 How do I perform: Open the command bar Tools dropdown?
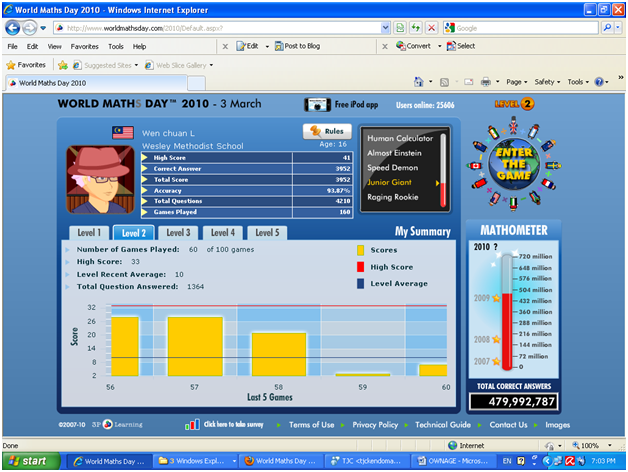(x=578, y=82)
